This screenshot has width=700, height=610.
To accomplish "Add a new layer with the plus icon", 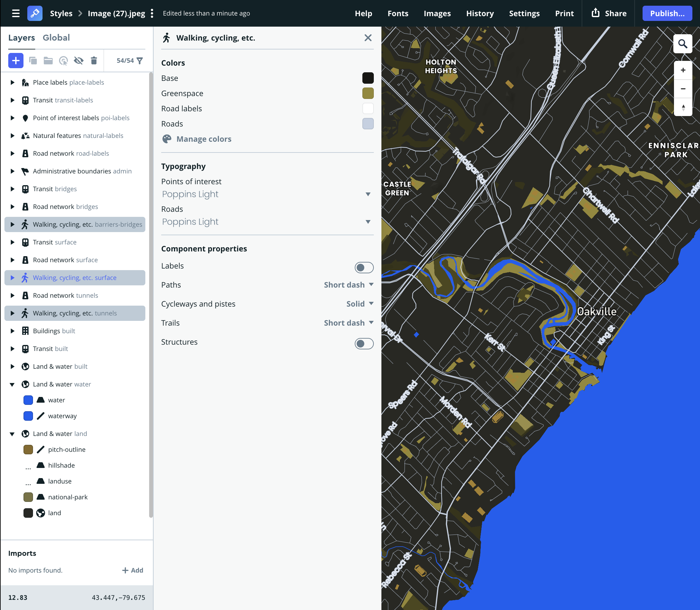I will (16, 61).
